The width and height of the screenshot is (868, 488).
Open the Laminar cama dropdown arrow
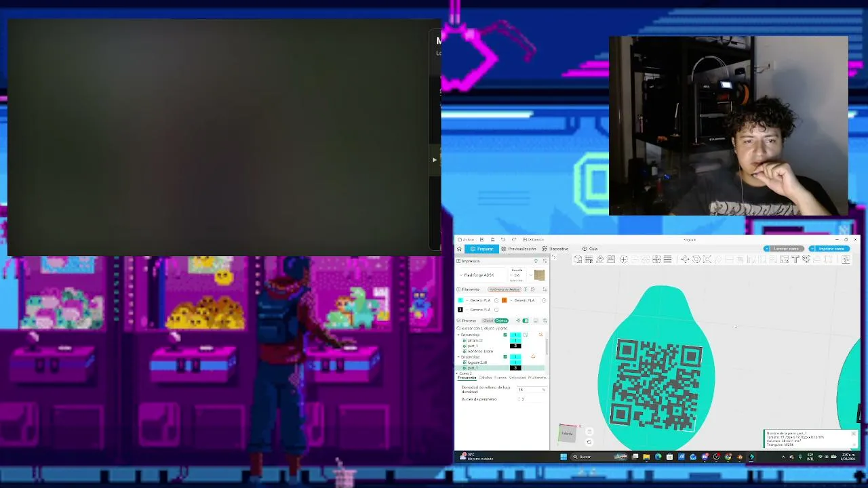(x=768, y=249)
